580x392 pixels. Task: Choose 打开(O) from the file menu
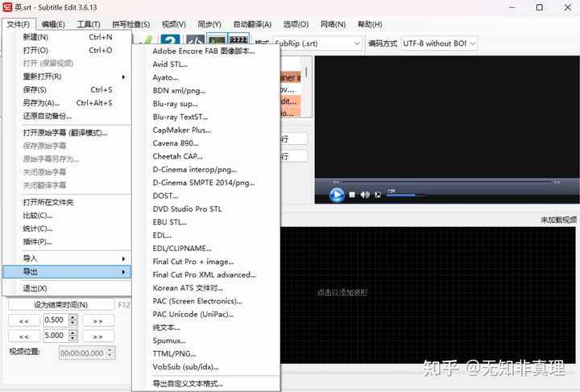tap(67, 50)
